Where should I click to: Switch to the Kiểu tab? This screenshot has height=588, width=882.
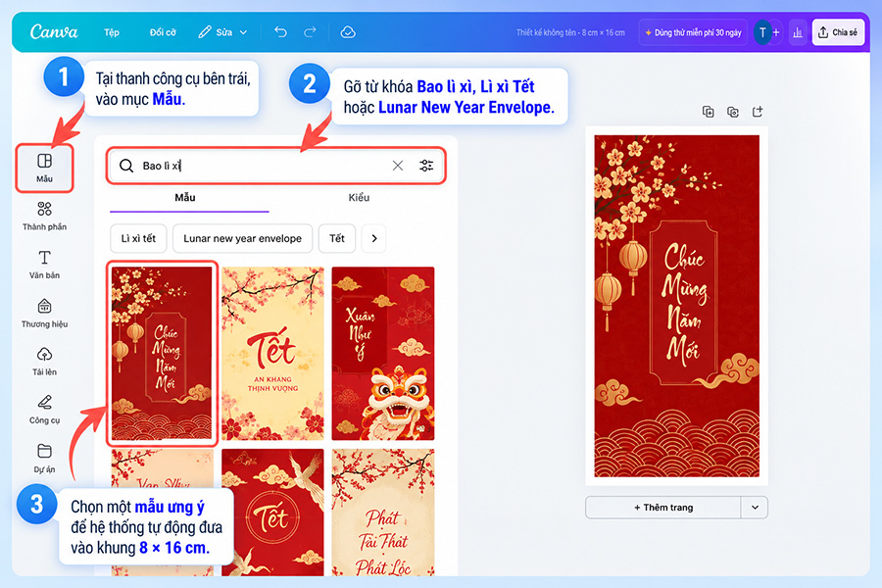[359, 198]
